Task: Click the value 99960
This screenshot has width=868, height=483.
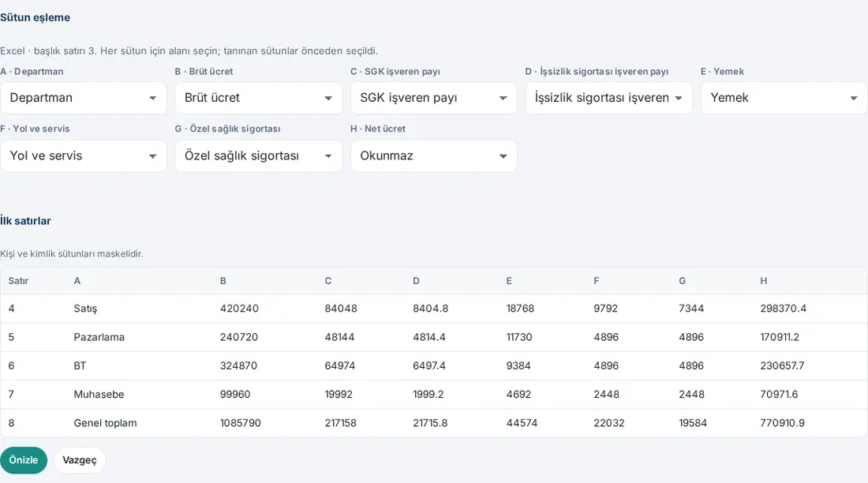Action: pyautogui.click(x=235, y=395)
